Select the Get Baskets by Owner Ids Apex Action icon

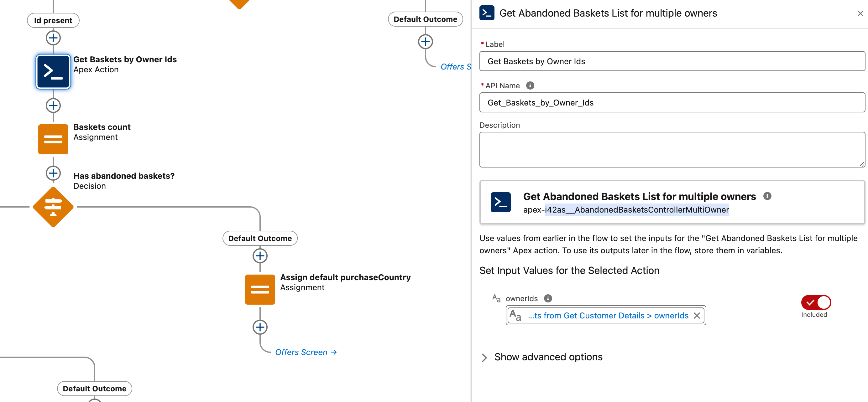pyautogui.click(x=53, y=71)
